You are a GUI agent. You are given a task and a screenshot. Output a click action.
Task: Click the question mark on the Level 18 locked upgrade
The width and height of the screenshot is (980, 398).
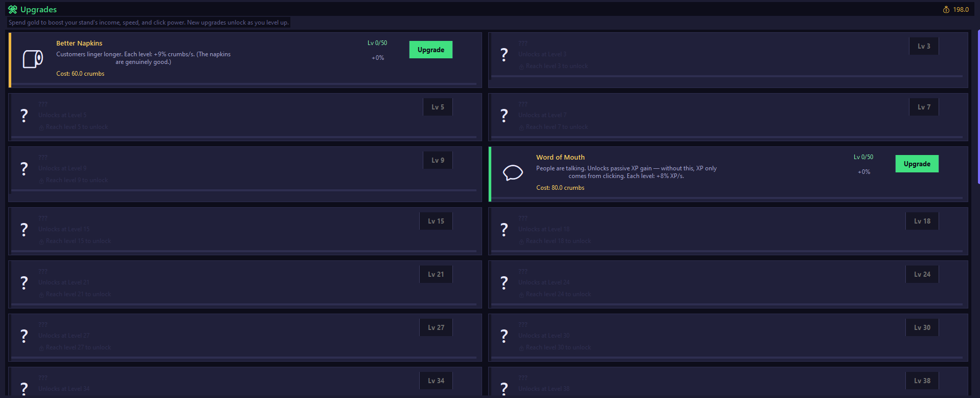click(x=504, y=229)
